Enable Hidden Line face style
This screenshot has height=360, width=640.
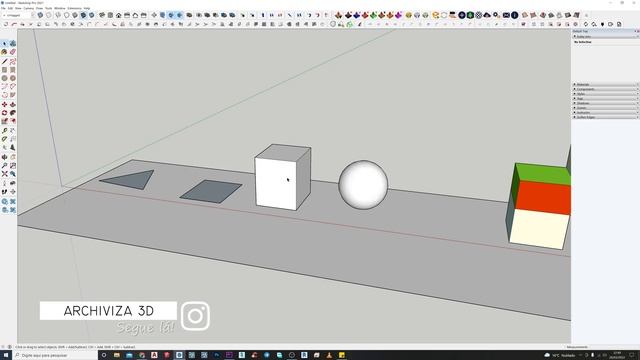pos(66,15)
